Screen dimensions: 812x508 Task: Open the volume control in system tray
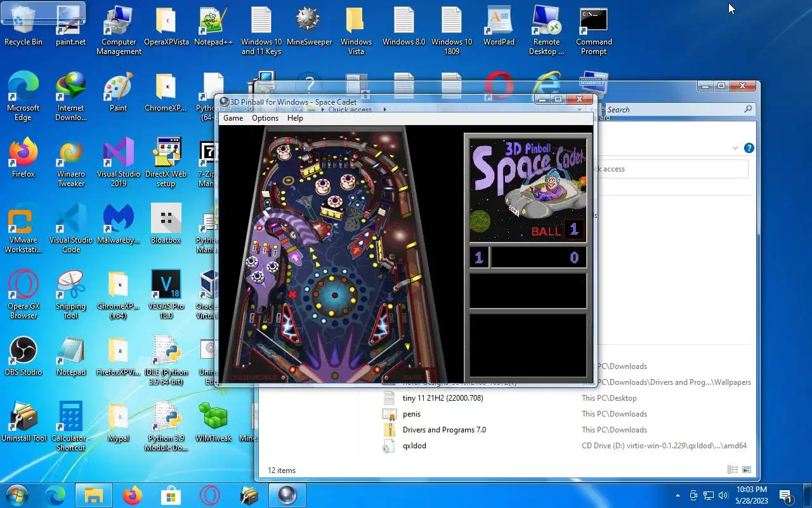coord(723,495)
